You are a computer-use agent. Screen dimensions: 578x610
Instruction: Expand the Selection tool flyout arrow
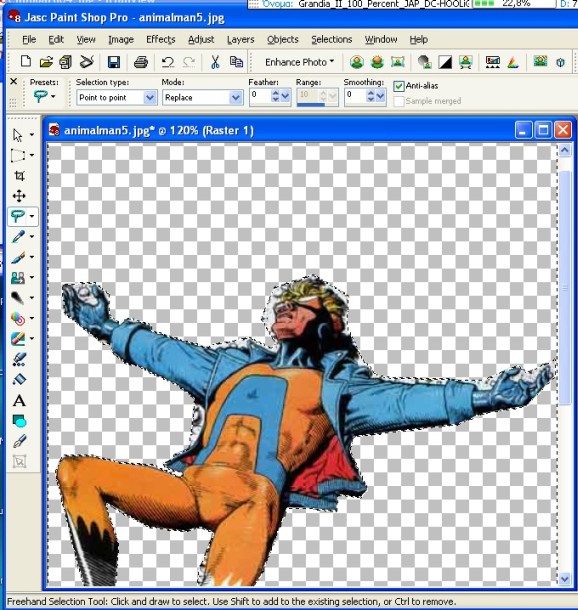tap(32, 155)
